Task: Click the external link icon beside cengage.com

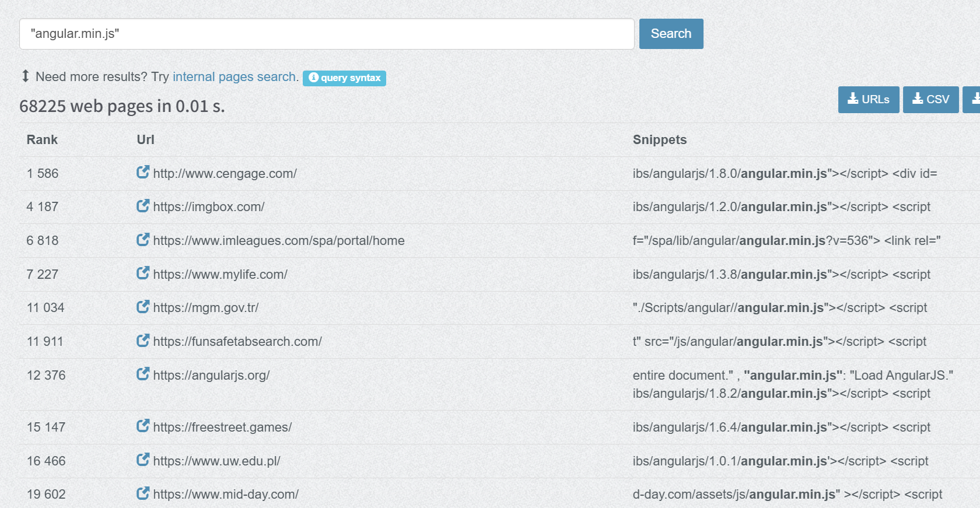Action: (143, 172)
